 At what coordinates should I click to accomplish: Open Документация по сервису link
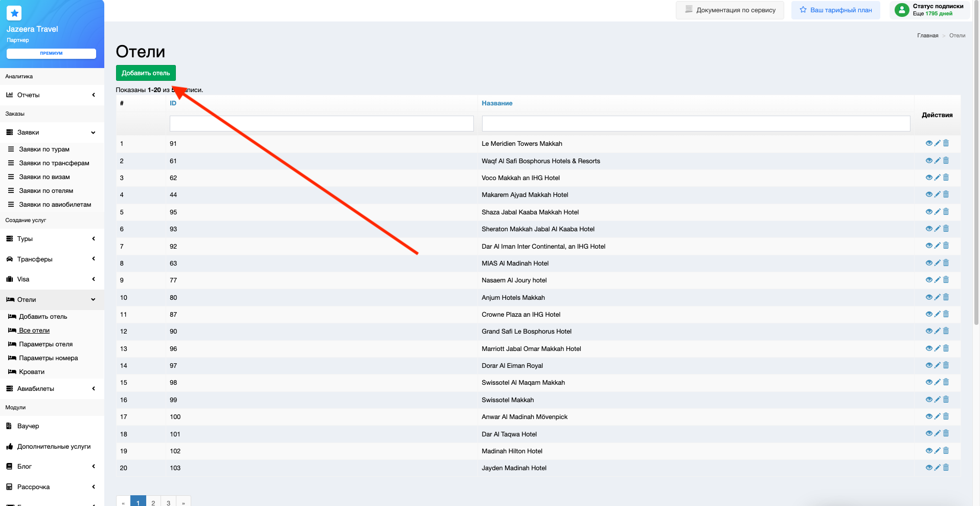730,10
